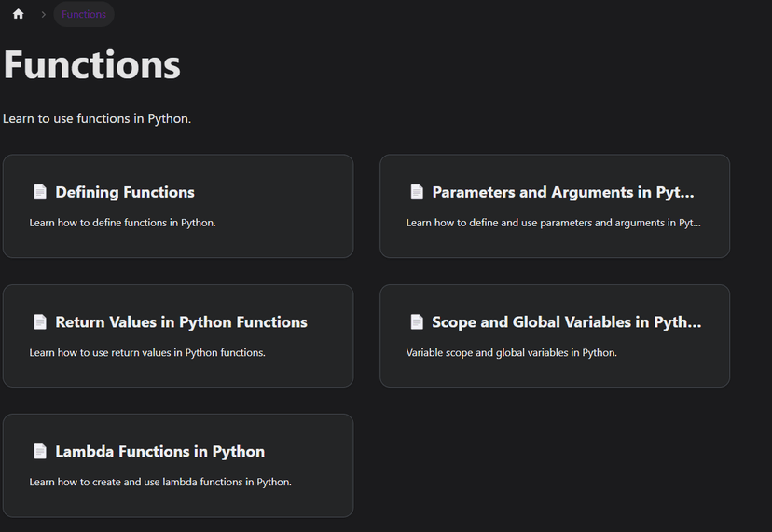
Task: Click description about creating lambda functions
Action: (x=160, y=482)
